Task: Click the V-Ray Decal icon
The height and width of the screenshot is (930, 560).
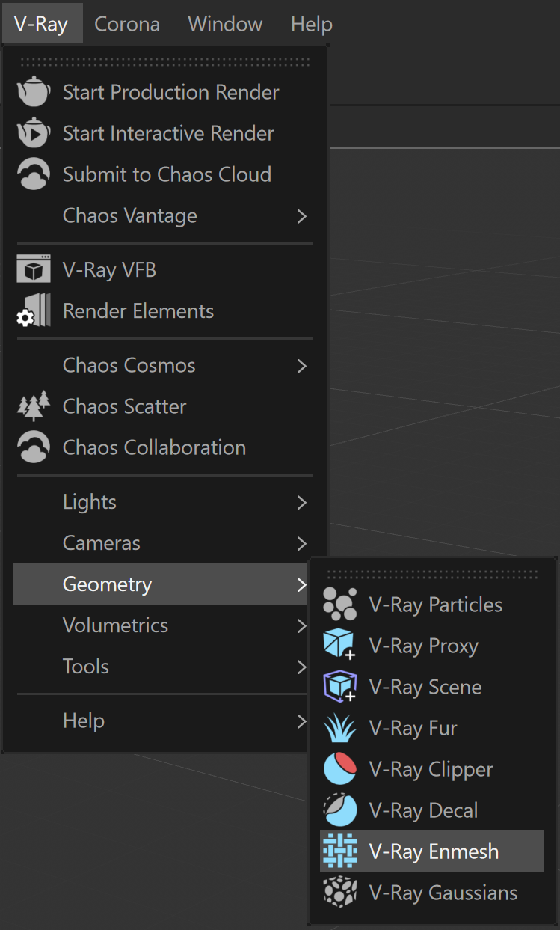Action: (x=340, y=810)
